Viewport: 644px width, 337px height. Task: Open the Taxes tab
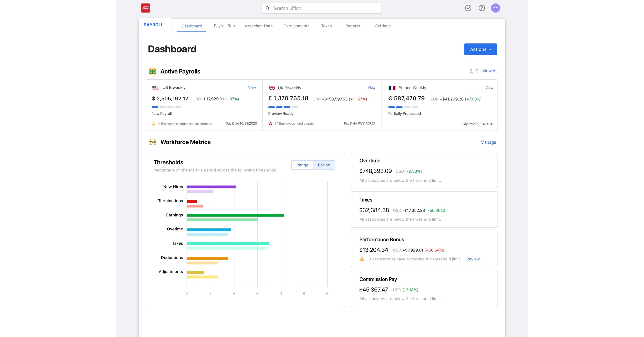pos(326,26)
